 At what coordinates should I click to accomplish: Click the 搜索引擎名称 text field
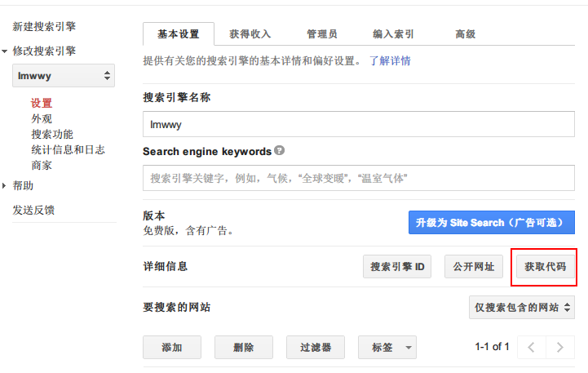coord(358,124)
